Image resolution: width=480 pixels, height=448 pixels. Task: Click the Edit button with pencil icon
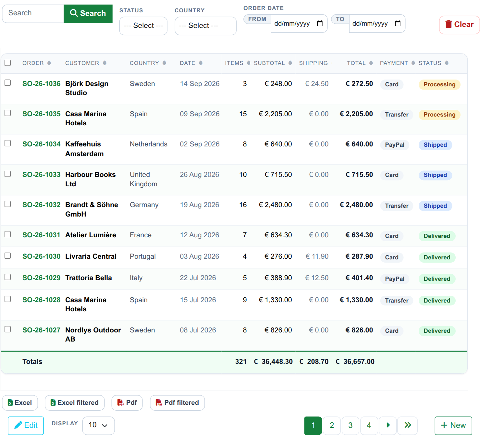pyautogui.click(x=26, y=426)
